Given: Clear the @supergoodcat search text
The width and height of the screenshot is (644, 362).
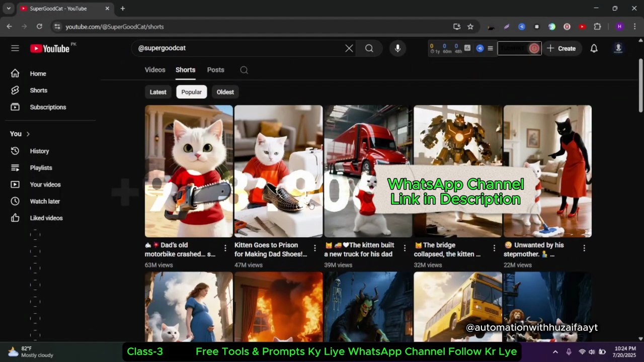Looking at the screenshot, I should (x=349, y=48).
